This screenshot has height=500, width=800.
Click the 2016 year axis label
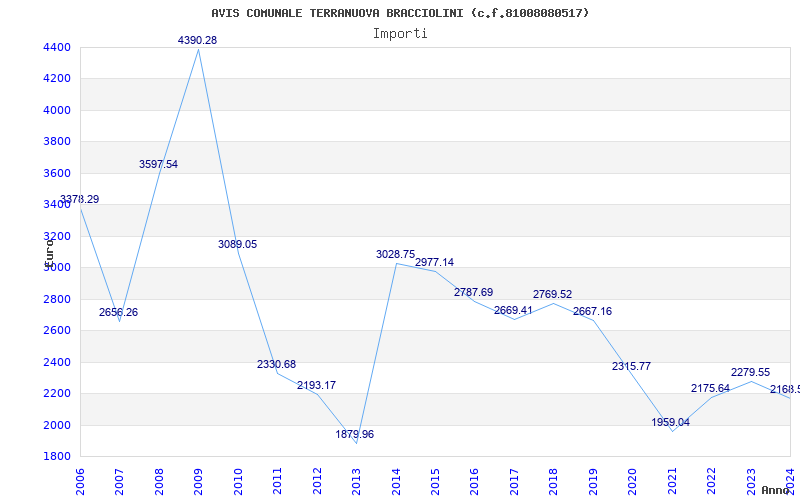point(474,481)
